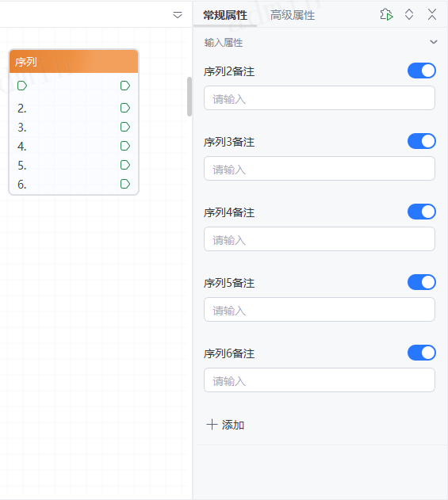Image resolution: width=448 pixels, height=500 pixels.
Task: Focus the 序列4备注 input field
Action: [320, 239]
